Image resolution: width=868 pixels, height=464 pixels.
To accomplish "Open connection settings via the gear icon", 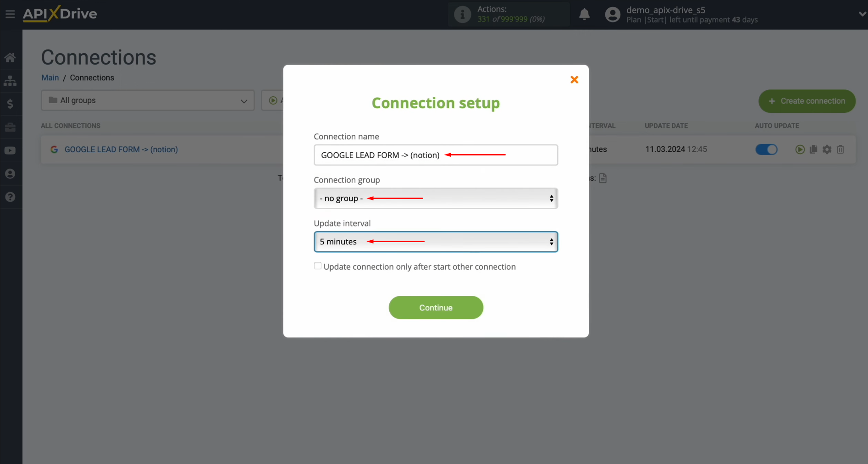I will click(x=827, y=149).
